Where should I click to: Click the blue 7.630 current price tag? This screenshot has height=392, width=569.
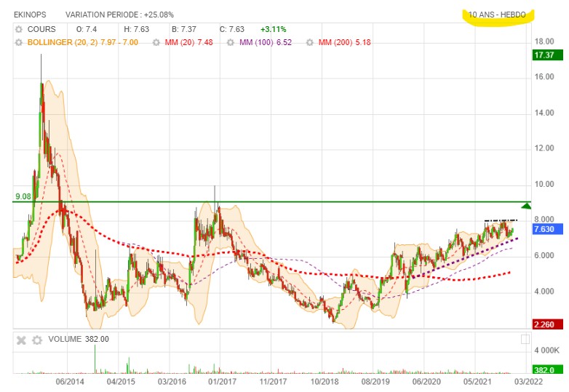[548, 229]
